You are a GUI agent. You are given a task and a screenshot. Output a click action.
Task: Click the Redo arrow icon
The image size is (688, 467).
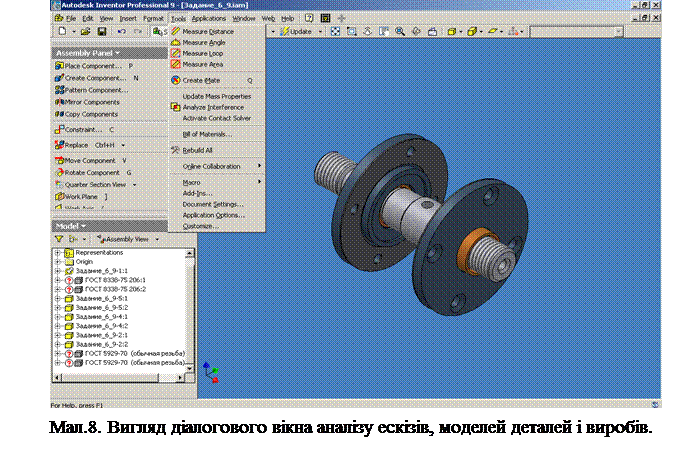pos(138,31)
